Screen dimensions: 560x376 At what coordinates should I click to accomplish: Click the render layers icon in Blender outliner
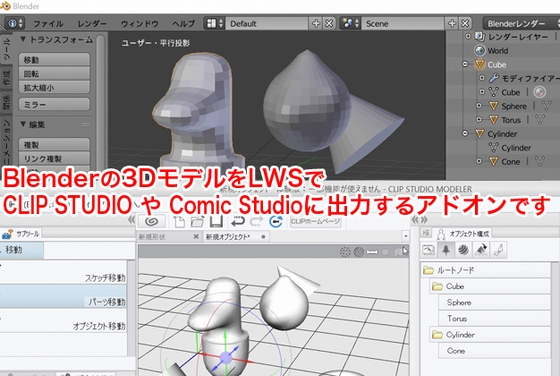tap(480, 36)
